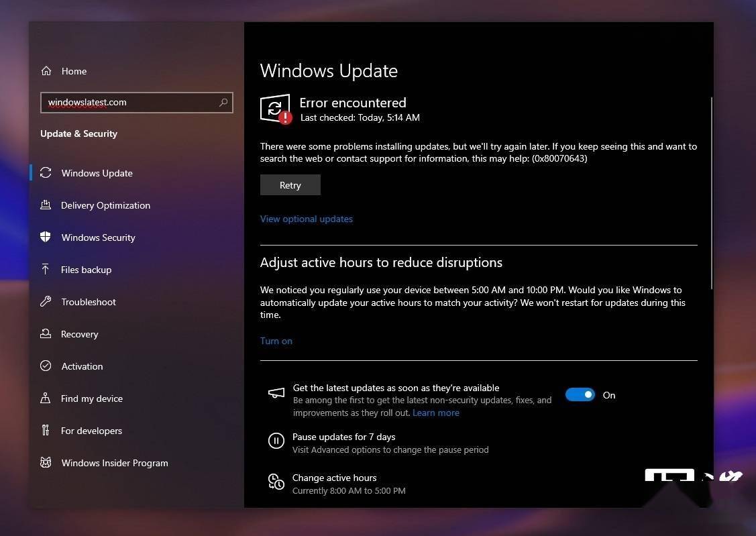Open the Recovery section
The height and width of the screenshot is (536, 756).
pyautogui.click(x=80, y=334)
